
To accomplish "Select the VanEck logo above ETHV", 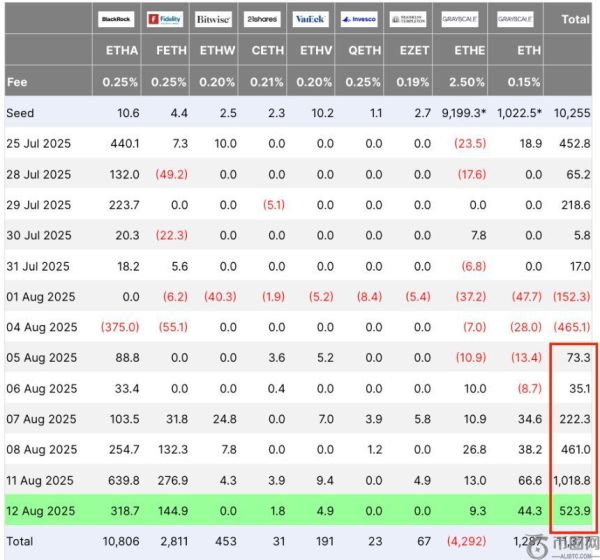I will click(309, 19).
